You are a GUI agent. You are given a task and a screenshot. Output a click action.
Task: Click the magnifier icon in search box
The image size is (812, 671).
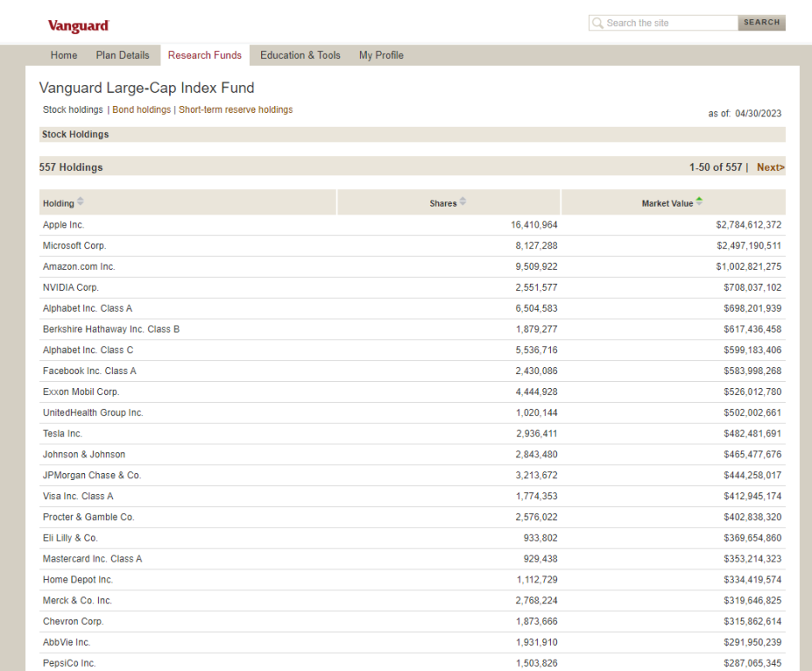(x=597, y=23)
